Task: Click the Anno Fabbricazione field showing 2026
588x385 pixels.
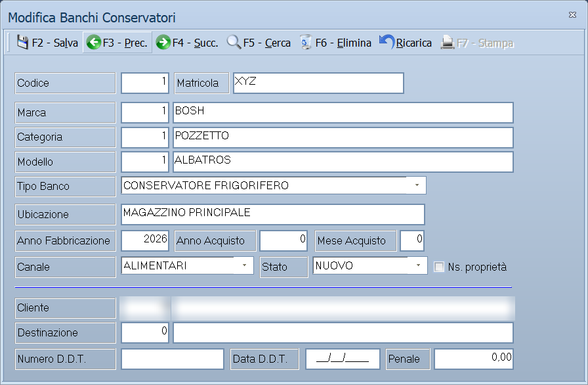Action: (x=145, y=240)
